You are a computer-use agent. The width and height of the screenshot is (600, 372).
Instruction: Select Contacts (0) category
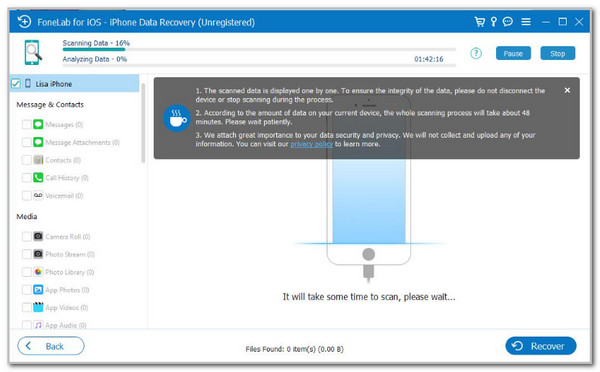(63, 160)
